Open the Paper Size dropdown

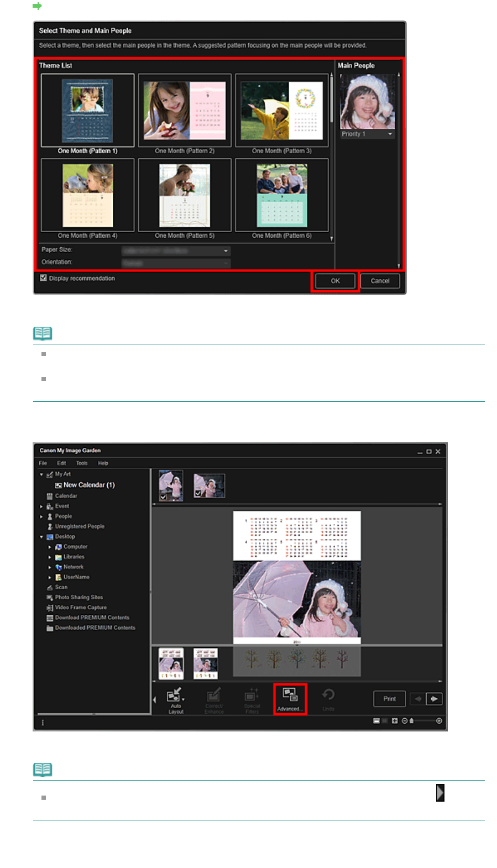point(176,250)
